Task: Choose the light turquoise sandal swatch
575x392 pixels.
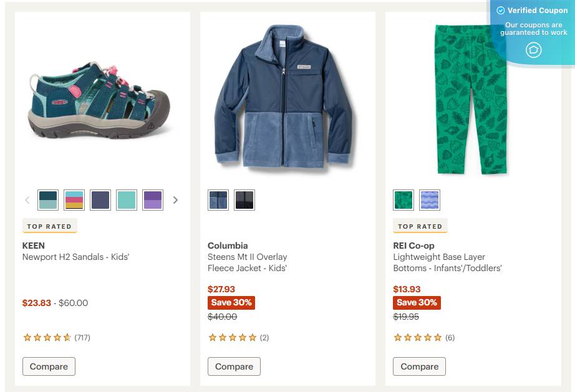Action: click(x=127, y=200)
